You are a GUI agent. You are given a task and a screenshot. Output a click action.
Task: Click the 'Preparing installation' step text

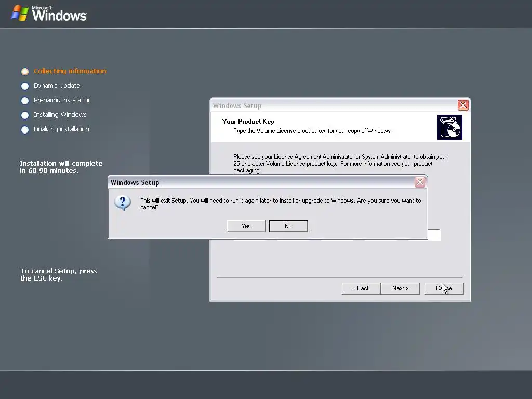coord(63,100)
